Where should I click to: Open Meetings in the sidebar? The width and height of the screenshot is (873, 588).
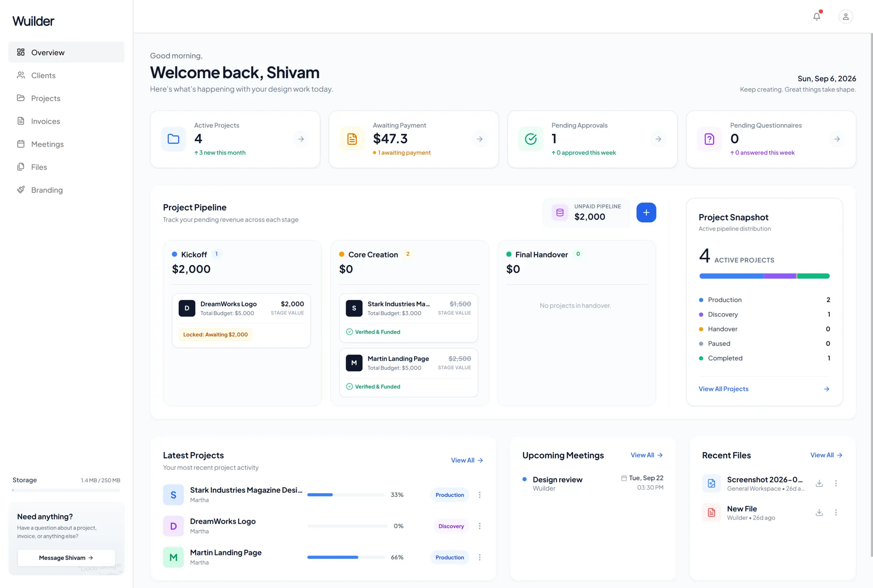pyautogui.click(x=66, y=144)
